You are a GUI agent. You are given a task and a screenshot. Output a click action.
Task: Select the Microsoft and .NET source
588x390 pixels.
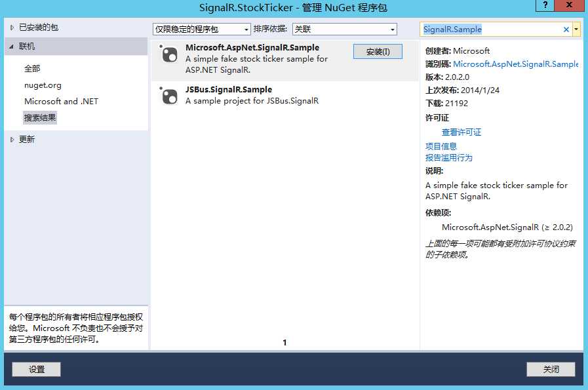(x=61, y=101)
